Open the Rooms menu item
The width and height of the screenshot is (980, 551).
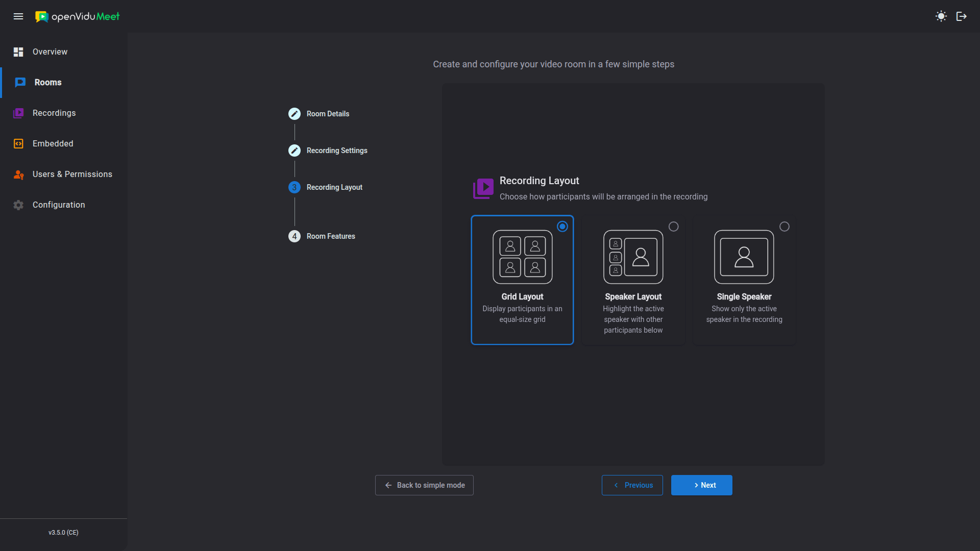[x=48, y=83]
